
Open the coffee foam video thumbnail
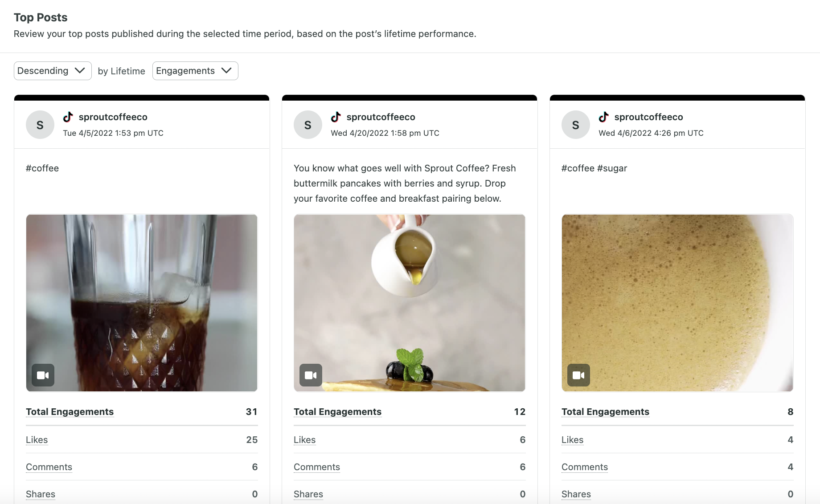pos(677,303)
